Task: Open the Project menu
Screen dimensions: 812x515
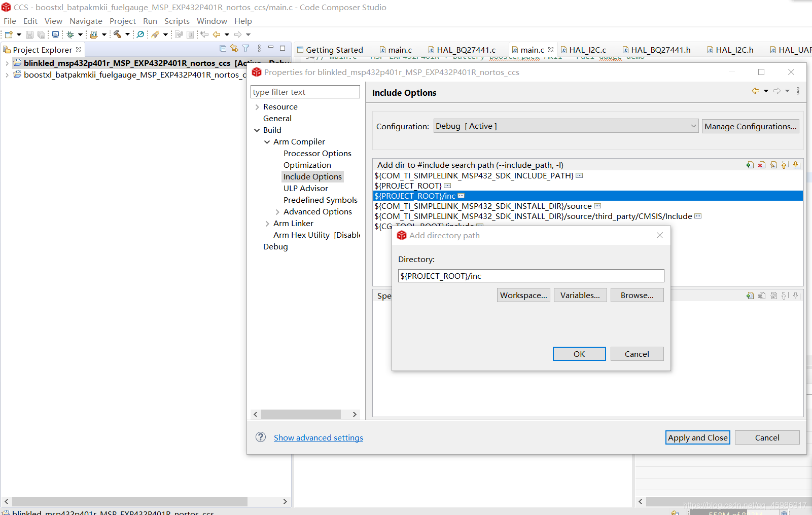Action: click(x=123, y=21)
